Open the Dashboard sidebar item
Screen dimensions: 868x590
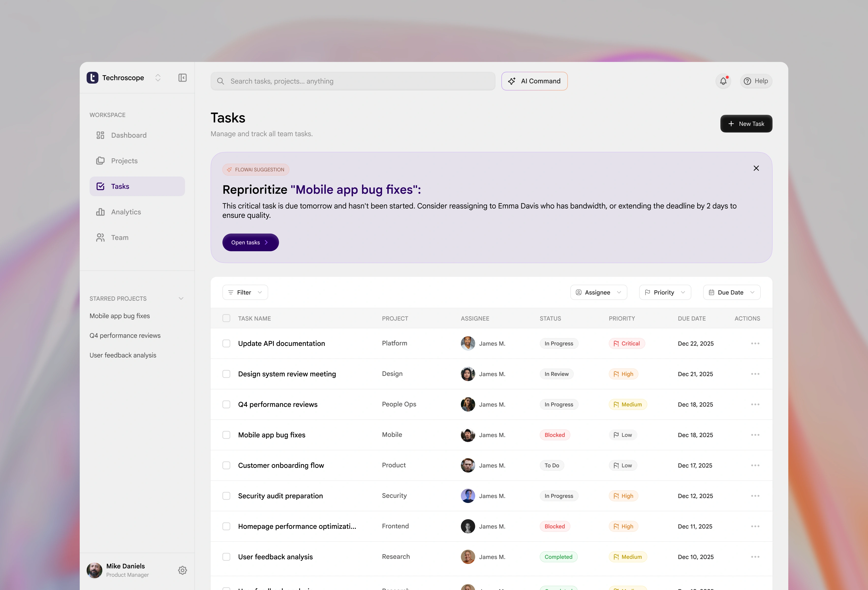(128, 135)
